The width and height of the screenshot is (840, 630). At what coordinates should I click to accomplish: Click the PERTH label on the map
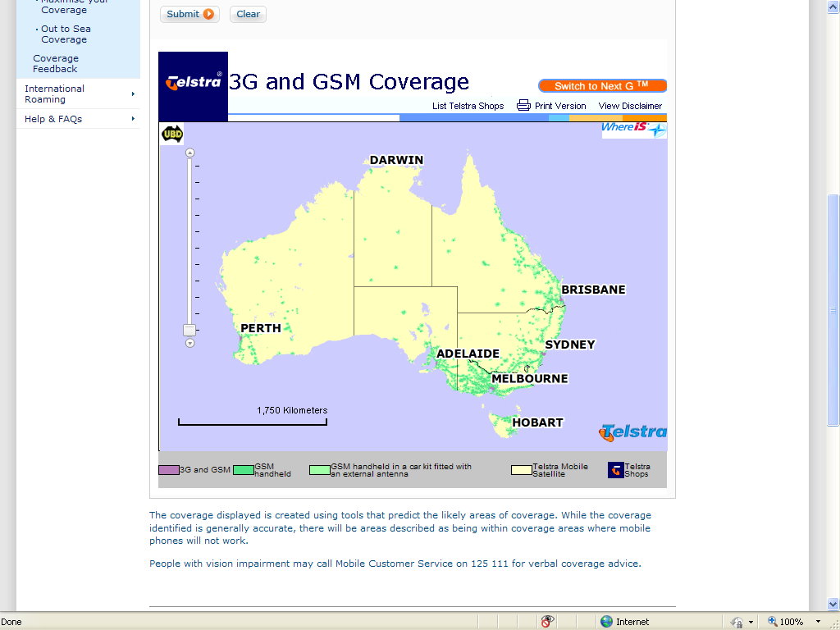[x=260, y=328]
